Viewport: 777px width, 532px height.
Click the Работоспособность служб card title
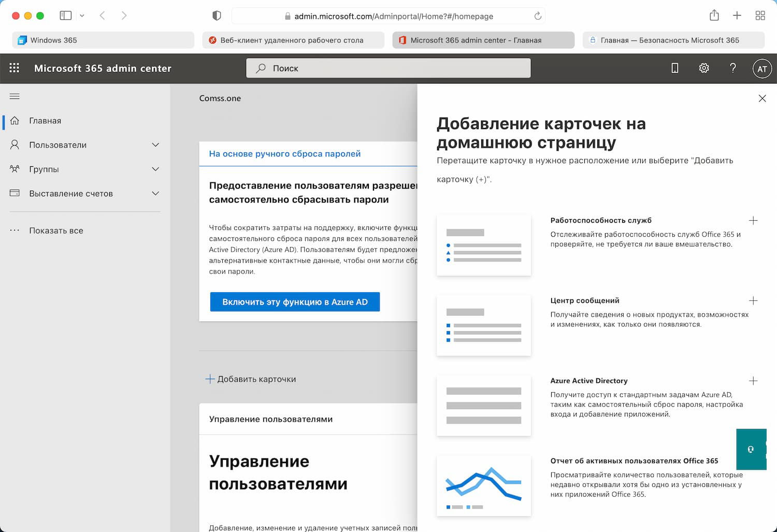[x=601, y=220]
